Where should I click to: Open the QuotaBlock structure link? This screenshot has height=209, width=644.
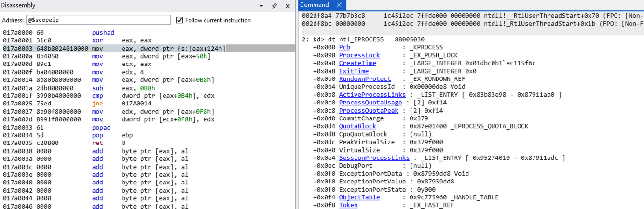coord(357,126)
